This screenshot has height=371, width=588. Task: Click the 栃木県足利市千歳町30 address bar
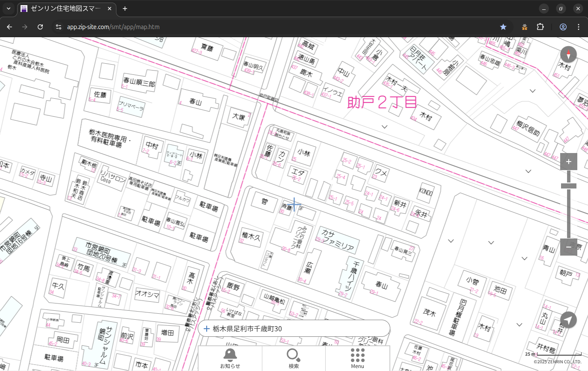coord(295,329)
